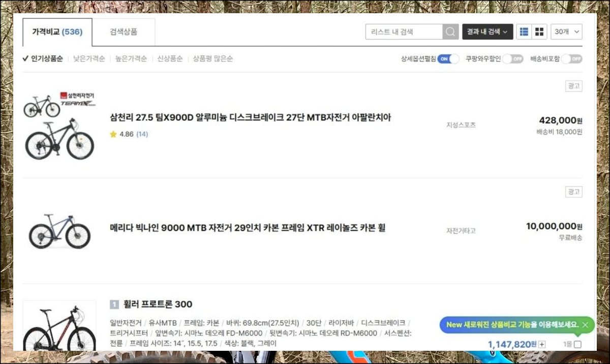Viewport: 610px width, 364px height.
Task: Click the 프레임: 카본 spec text
Action: (x=201, y=323)
